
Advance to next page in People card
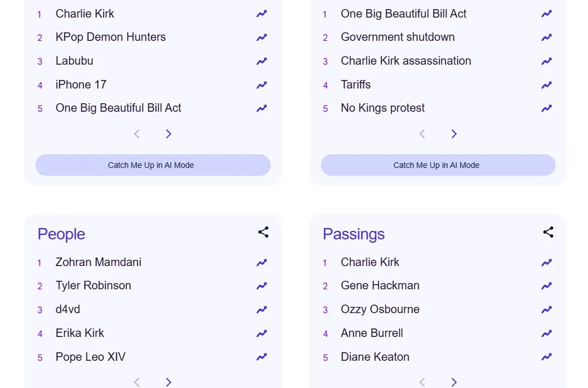coord(169,382)
